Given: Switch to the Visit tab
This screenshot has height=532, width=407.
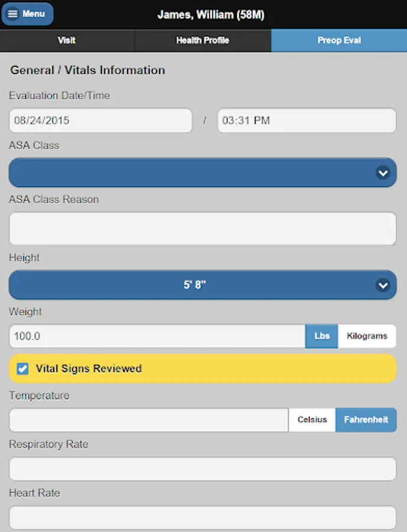Looking at the screenshot, I should [67, 41].
